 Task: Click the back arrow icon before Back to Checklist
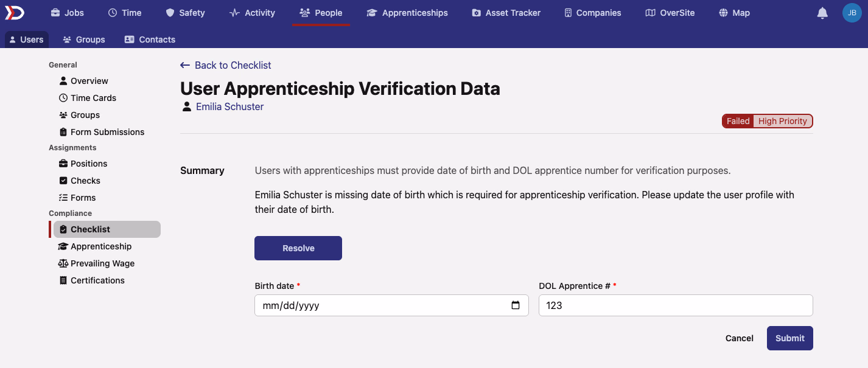(185, 65)
